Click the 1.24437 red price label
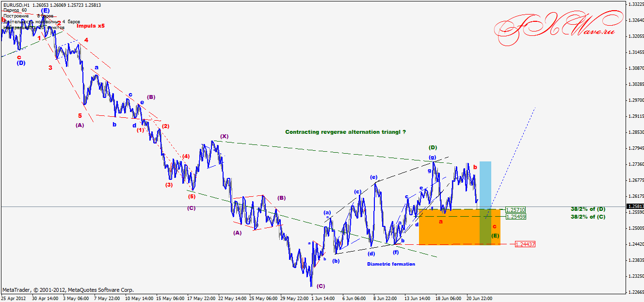Image resolution: width=644 pixels, height=302 pixels. tap(525, 244)
